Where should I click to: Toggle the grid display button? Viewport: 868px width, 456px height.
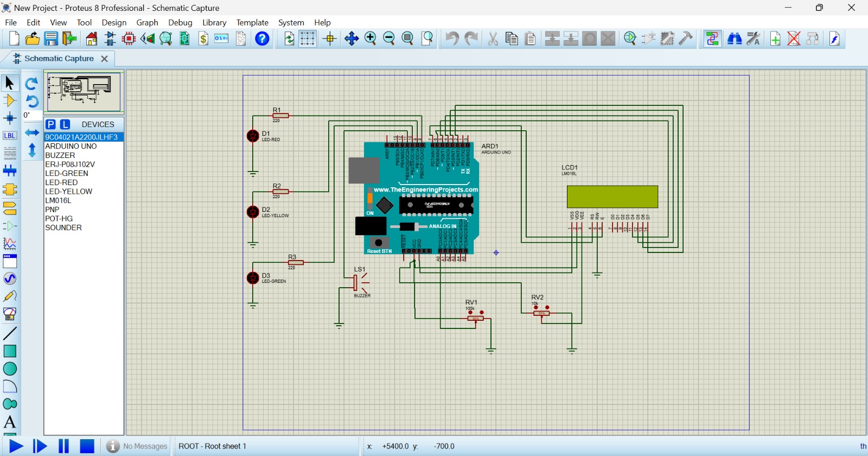[x=308, y=39]
